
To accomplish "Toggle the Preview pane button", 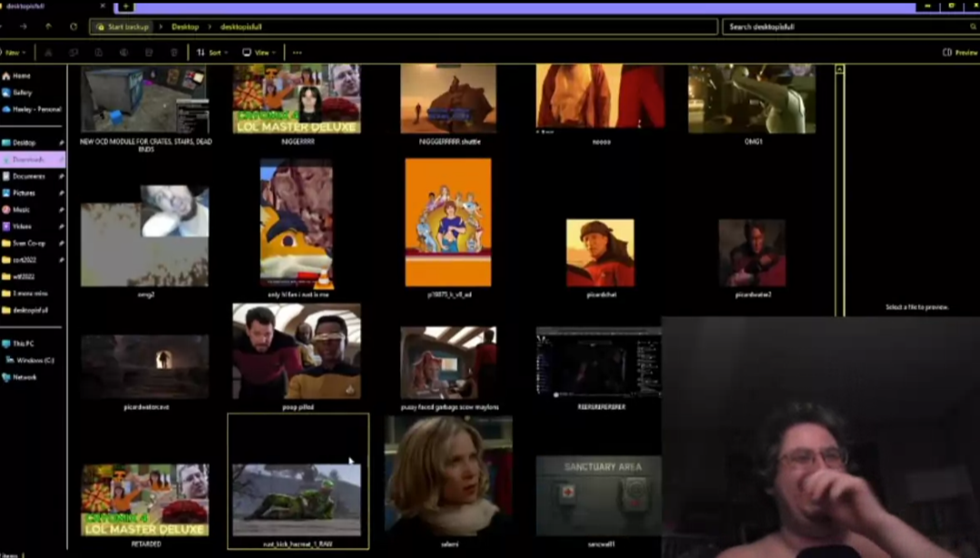I will coord(960,53).
